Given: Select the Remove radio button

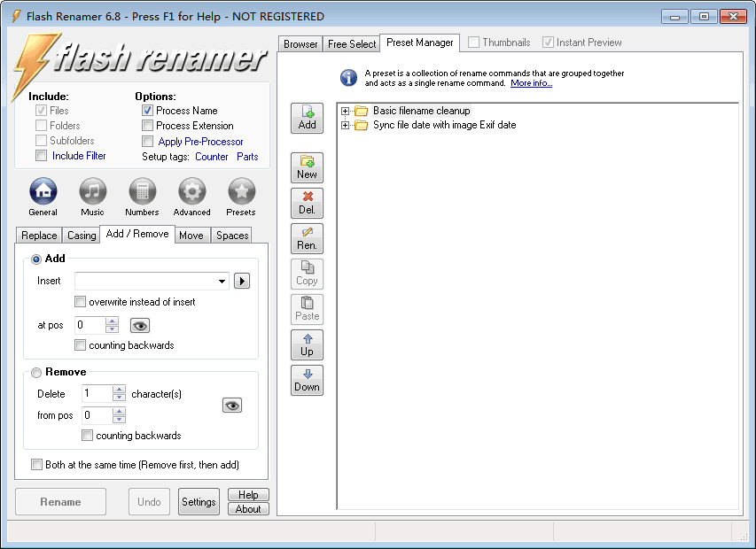Looking at the screenshot, I should coord(36,373).
